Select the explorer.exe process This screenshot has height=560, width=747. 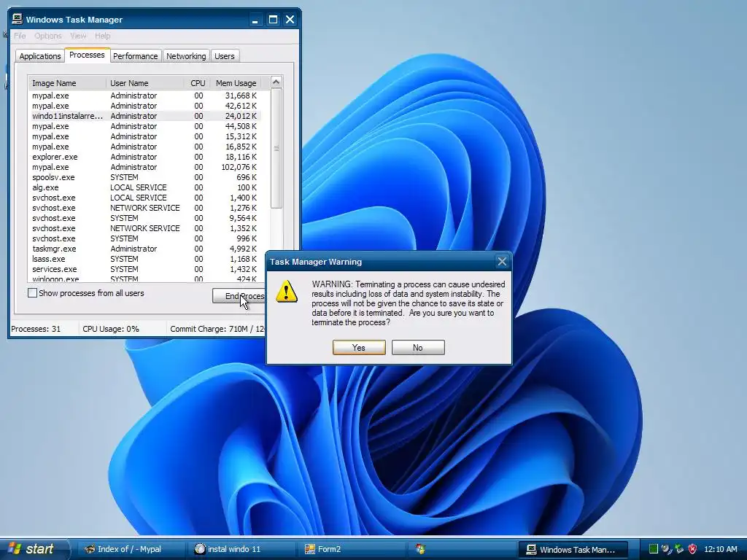[144, 157]
